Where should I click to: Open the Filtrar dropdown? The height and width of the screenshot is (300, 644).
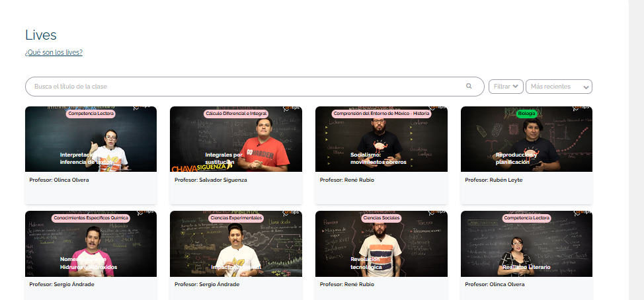tap(506, 87)
